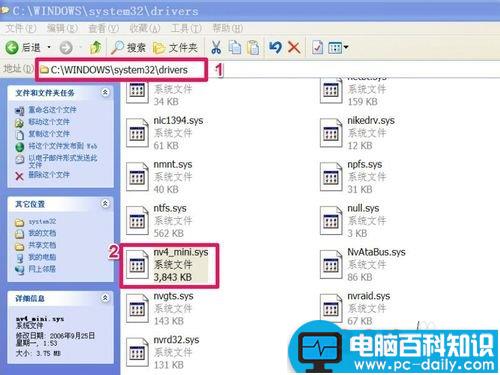Click the nvgts.sys file name
This screenshot has height=375, width=500.
tap(173, 296)
